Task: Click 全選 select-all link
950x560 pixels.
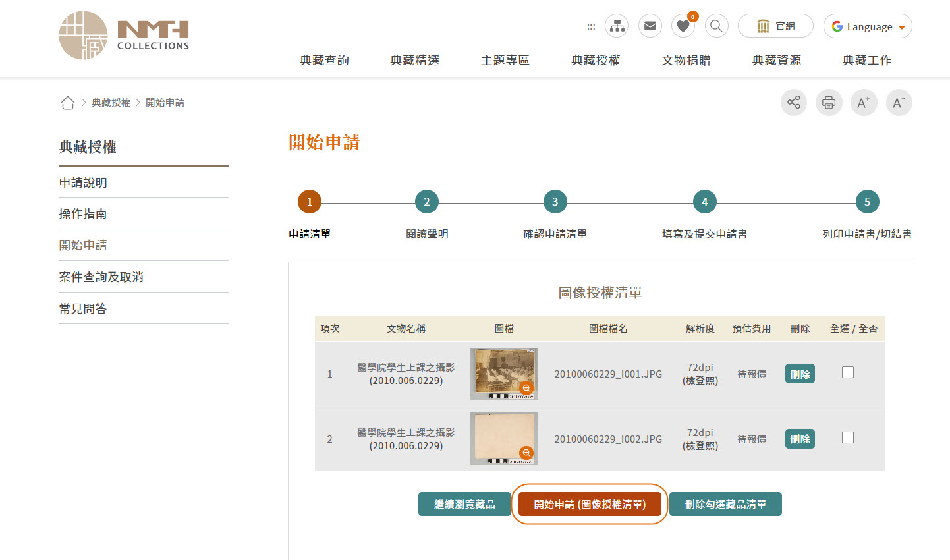Action: [839, 328]
